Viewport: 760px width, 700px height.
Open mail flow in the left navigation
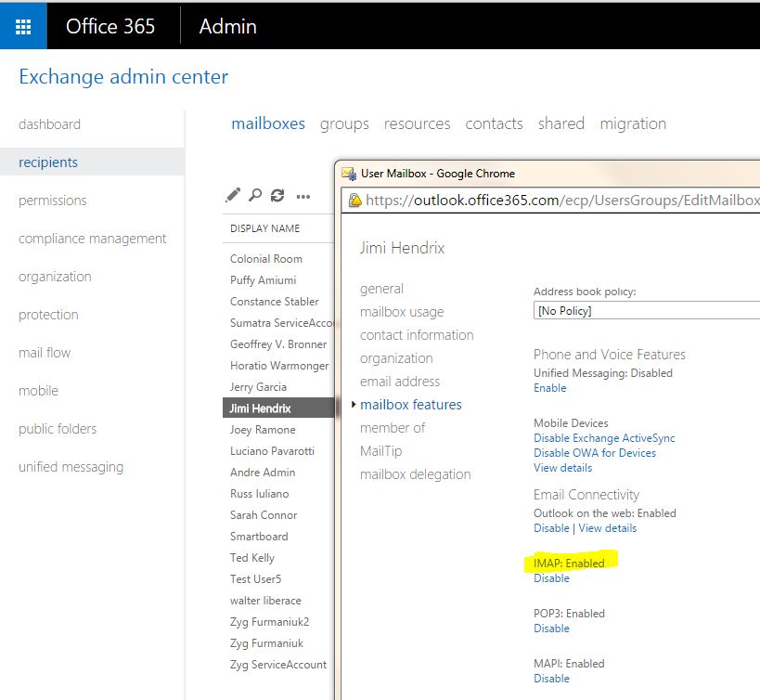[45, 353]
